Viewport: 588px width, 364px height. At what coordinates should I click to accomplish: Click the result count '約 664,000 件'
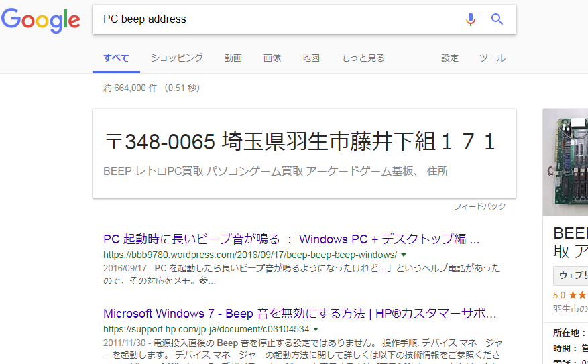click(130, 88)
